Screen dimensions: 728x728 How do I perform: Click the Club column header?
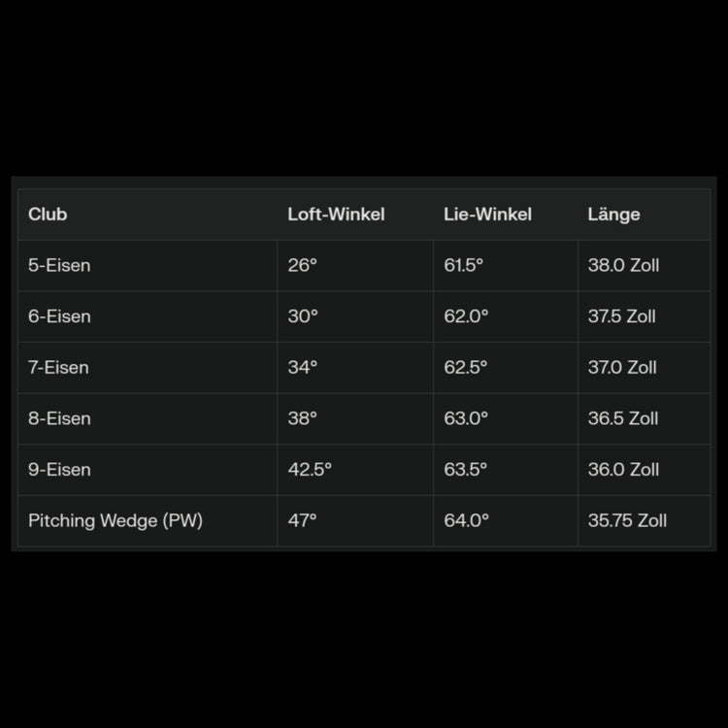click(48, 215)
